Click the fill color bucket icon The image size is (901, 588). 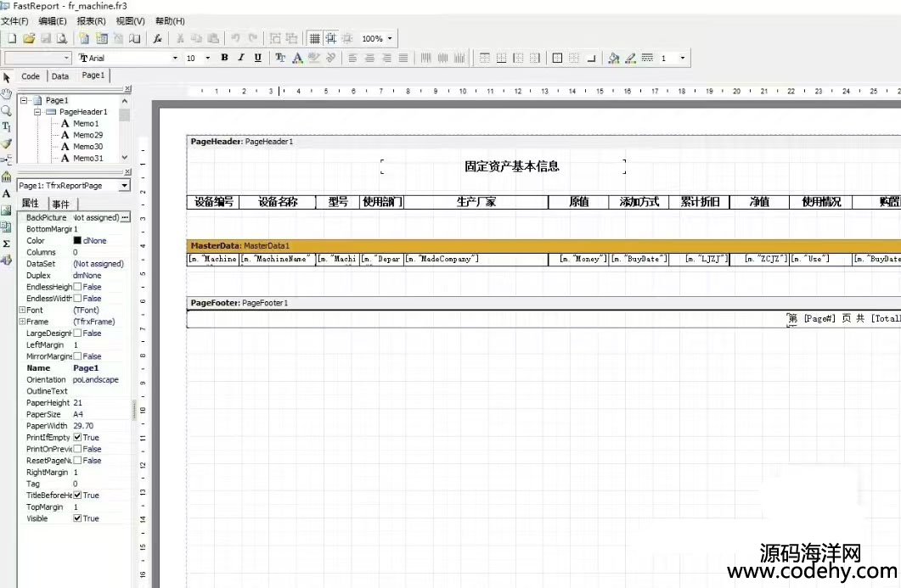[x=613, y=58]
